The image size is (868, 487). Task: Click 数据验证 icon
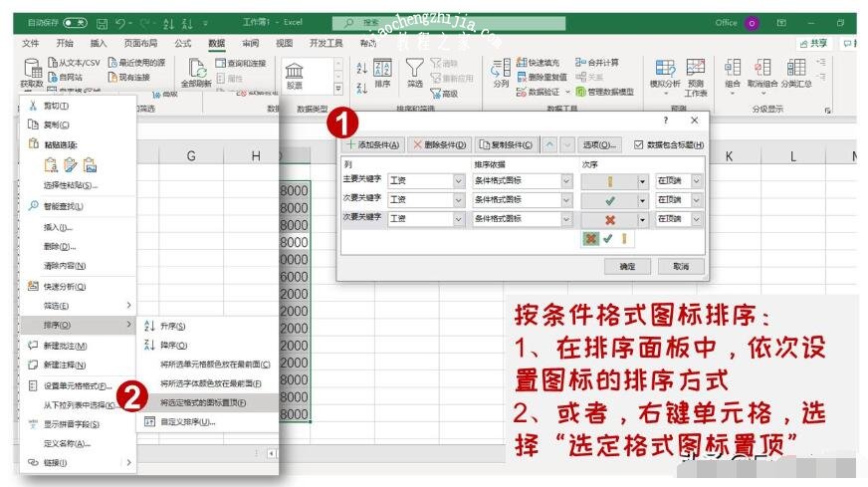coord(521,92)
